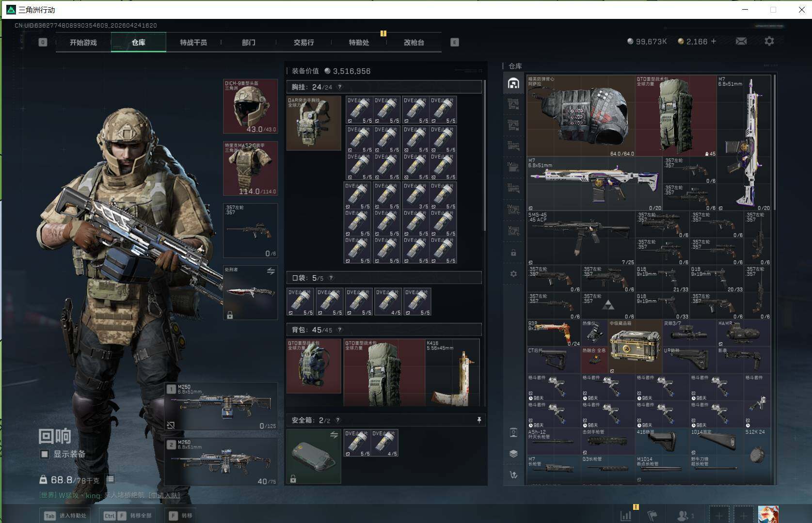The image size is (812, 523).
Task: Click the Tab 进入特勤处 button
Action: pos(65,516)
